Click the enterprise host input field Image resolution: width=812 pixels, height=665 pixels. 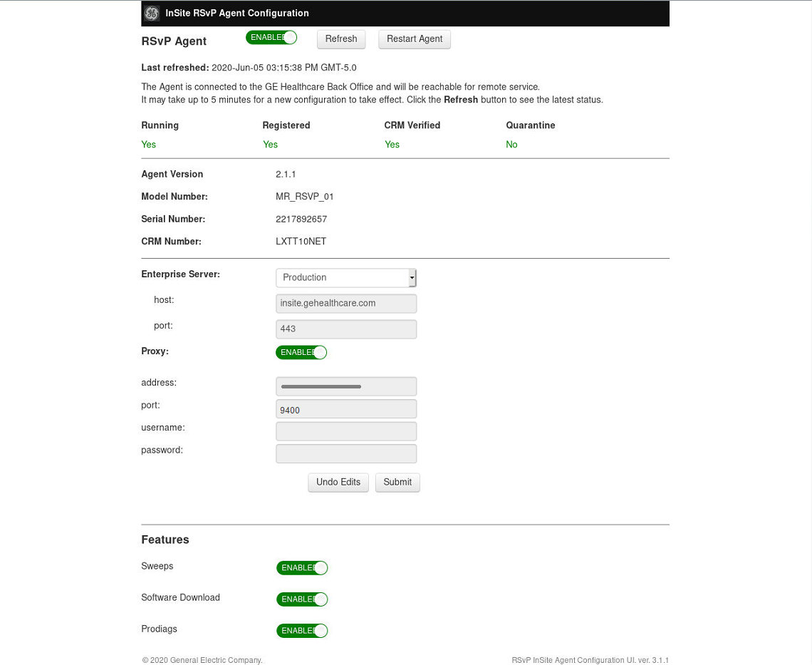[346, 304]
